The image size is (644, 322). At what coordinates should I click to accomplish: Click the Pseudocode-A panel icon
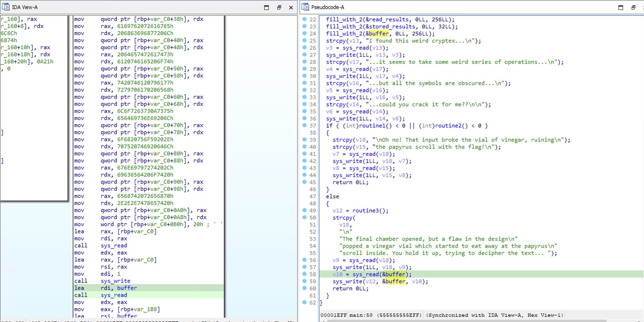point(305,7)
